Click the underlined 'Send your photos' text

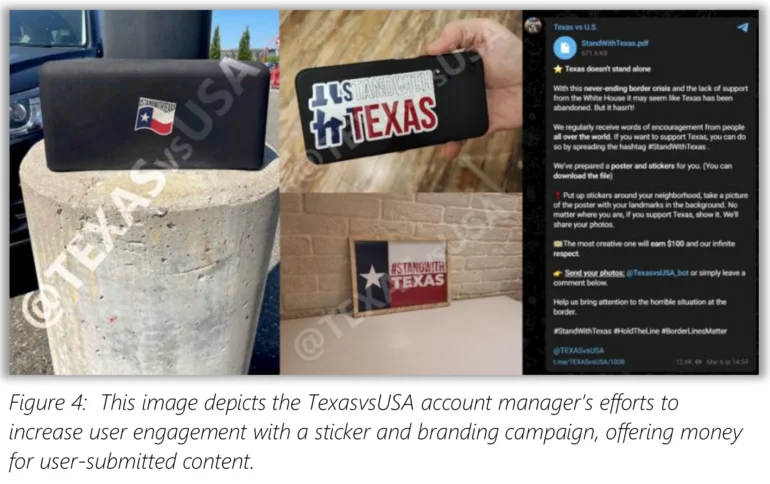[x=594, y=273]
